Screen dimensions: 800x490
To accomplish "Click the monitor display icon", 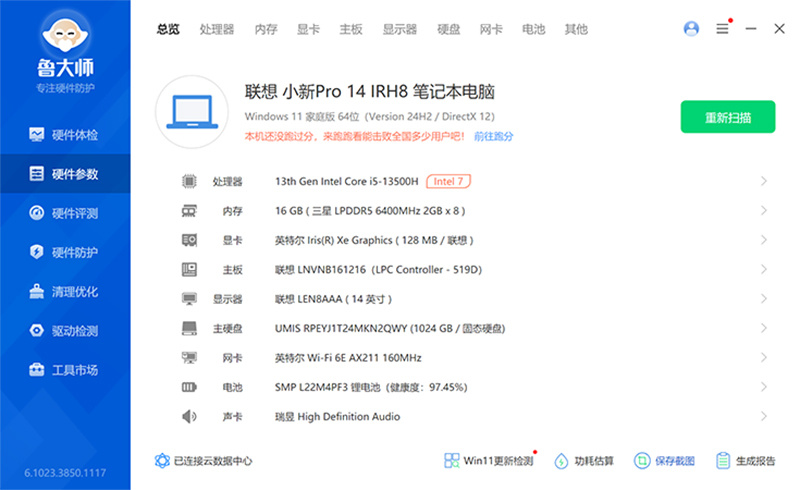I will 189,299.
